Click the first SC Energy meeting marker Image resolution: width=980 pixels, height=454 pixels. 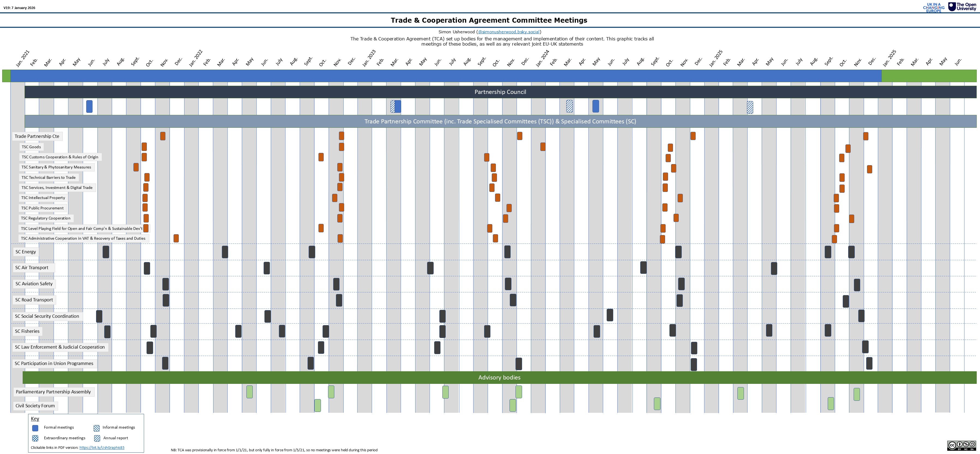point(106,252)
